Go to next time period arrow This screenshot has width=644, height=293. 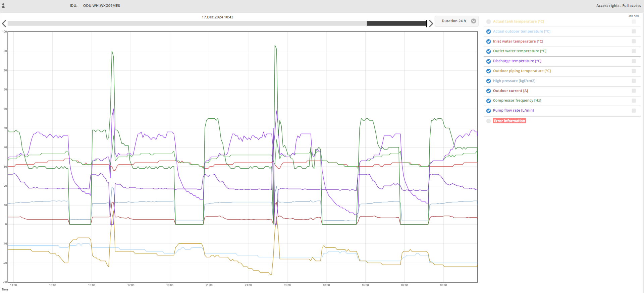click(x=431, y=23)
